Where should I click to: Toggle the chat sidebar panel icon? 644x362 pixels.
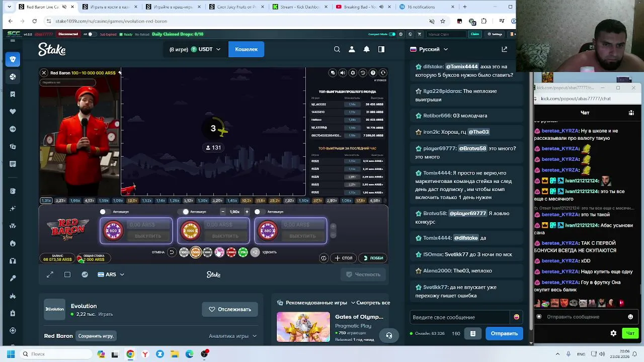(381, 49)
